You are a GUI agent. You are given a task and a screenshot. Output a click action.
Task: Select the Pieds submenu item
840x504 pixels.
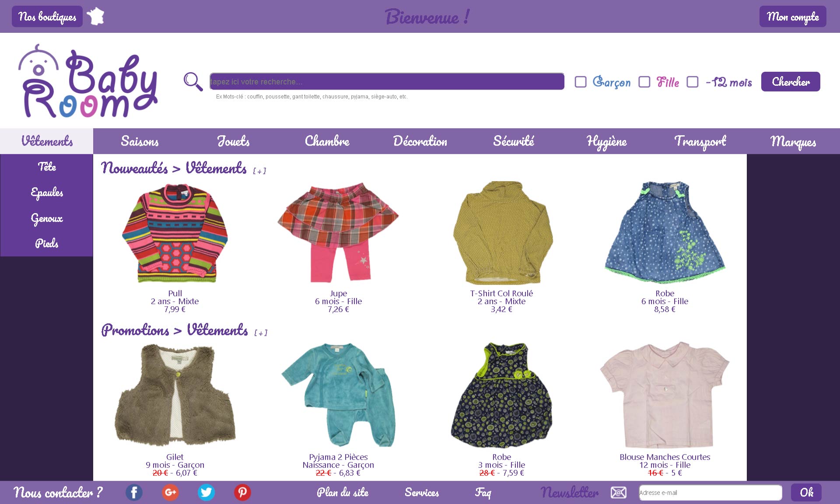(x=47, y=243)
